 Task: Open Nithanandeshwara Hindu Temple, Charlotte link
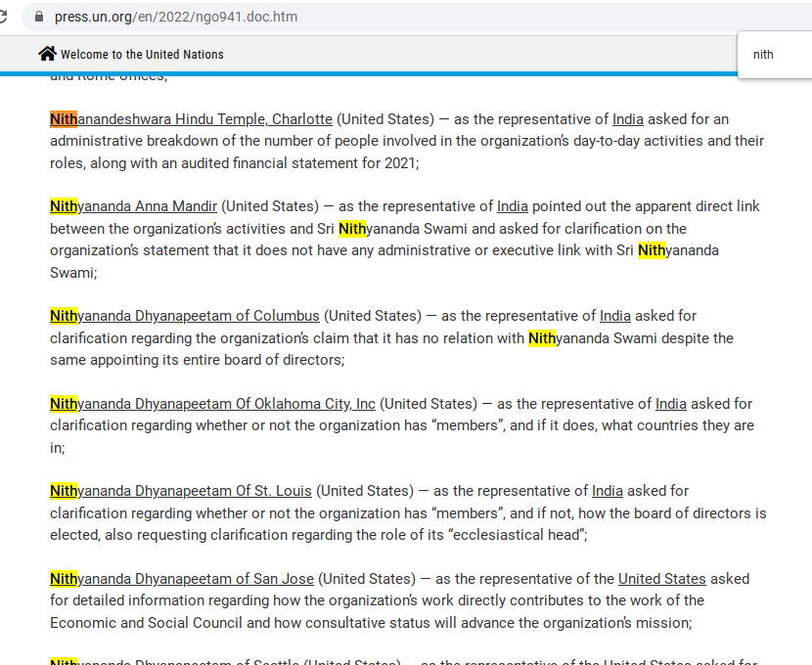[191, 119]
